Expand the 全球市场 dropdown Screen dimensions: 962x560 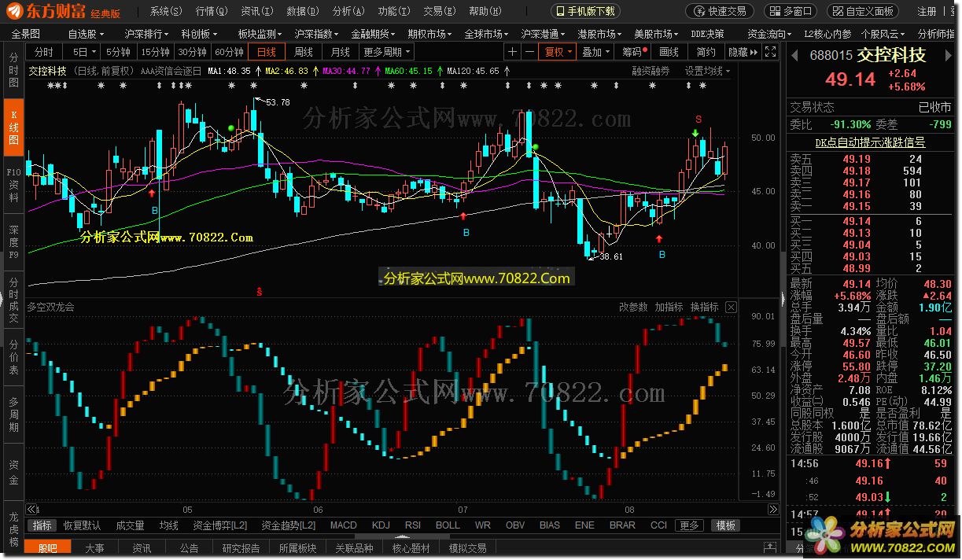pyautogui.click(x=486, y=35)
